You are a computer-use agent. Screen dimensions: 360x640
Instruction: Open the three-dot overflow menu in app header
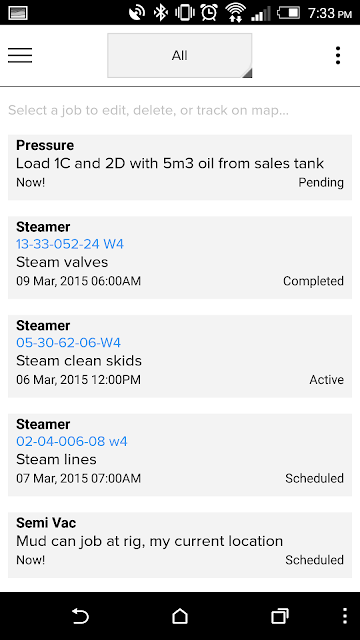tap(338, 56)
